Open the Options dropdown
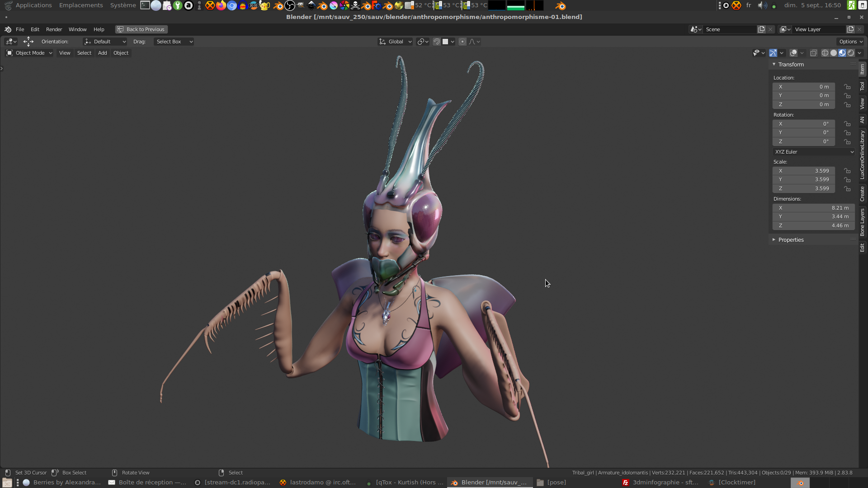Screen dimensions: 868x488 850,42
